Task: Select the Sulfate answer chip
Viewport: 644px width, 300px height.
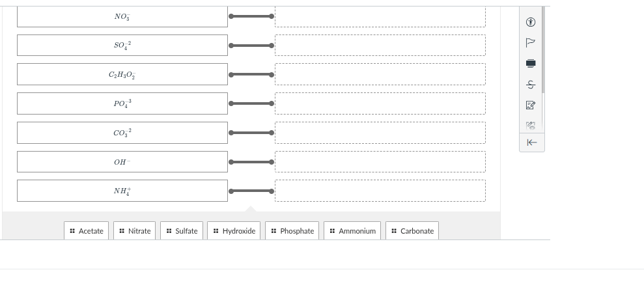Action: click(182, 231)
